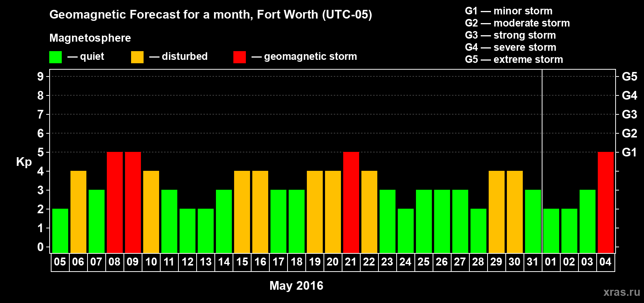Click the green bar for day 28

[x=478, y=231]
